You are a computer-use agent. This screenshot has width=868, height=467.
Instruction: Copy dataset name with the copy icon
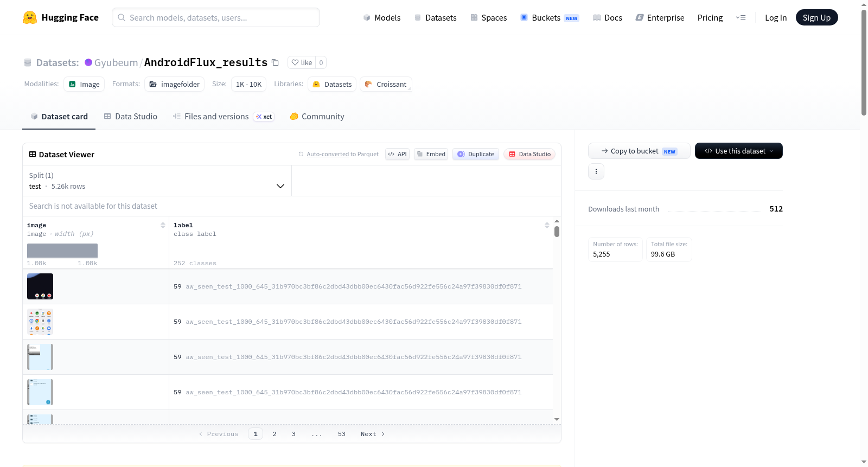point(275,62)
